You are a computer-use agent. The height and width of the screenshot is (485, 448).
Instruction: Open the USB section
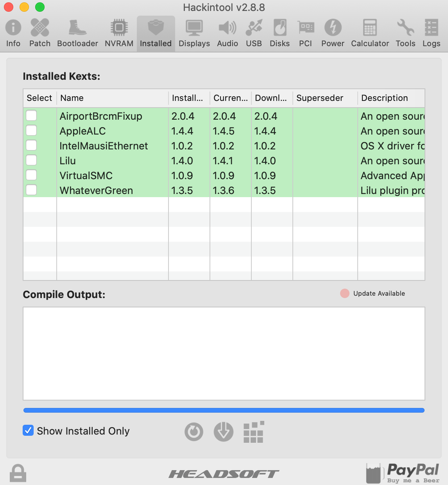tap(254, 33)
